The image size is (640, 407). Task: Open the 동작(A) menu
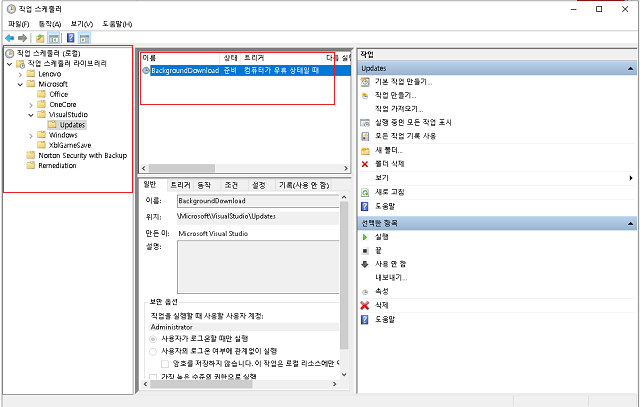pyautogui.click(x=50, y=24)
